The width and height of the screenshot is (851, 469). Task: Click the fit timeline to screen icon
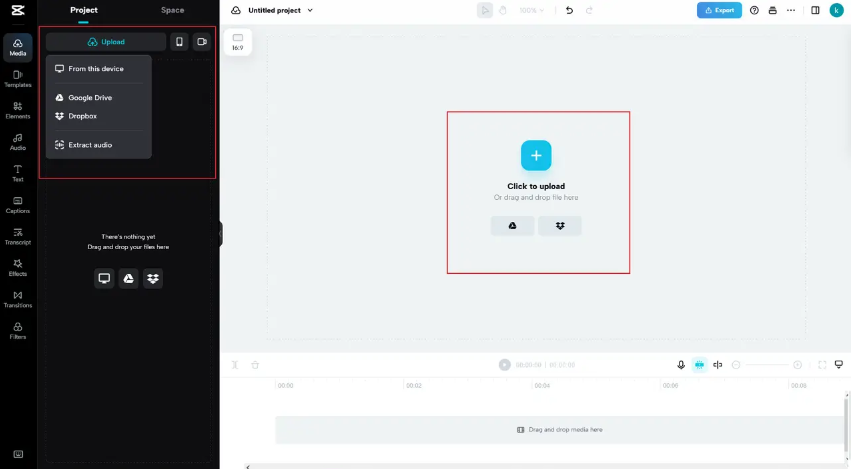[822, 365]
